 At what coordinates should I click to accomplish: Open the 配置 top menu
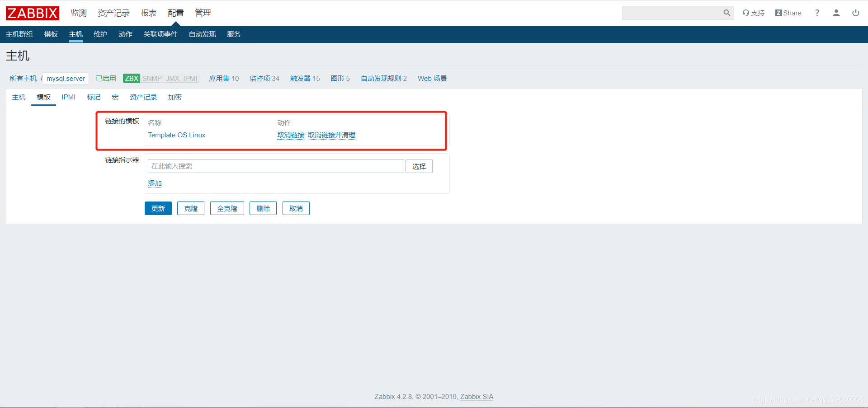click(x=176, y=13)
